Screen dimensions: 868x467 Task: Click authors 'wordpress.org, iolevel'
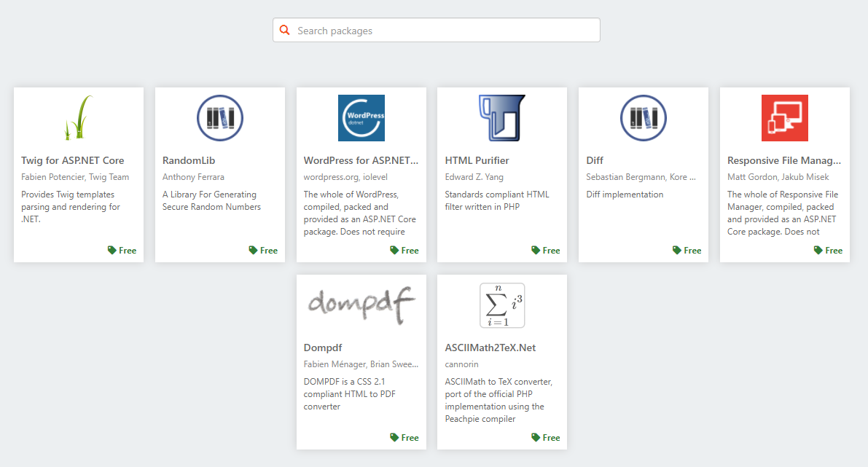[345, 177]
